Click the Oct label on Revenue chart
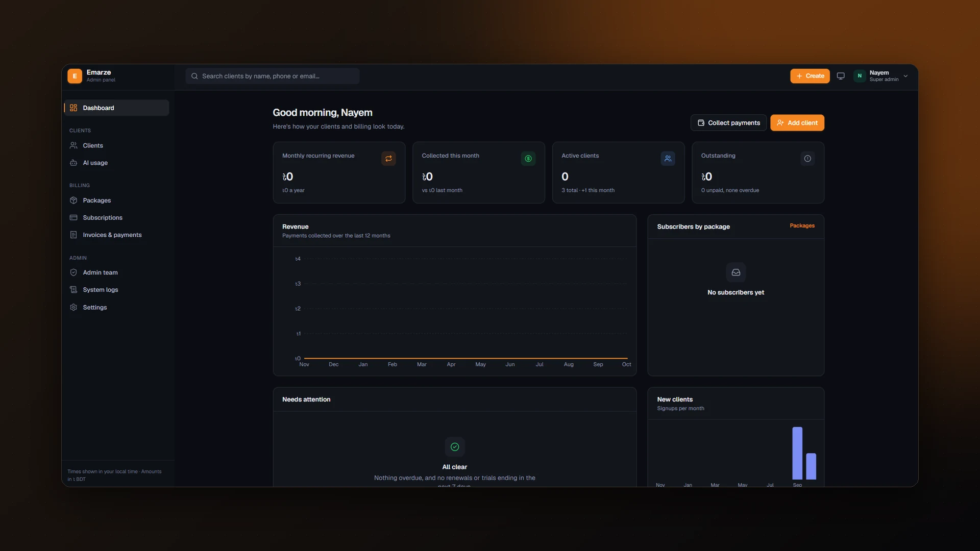 (626, 364)
